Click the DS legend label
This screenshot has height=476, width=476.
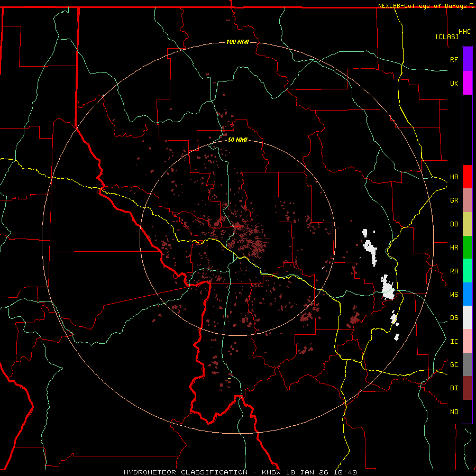click(x=454, y=317)
